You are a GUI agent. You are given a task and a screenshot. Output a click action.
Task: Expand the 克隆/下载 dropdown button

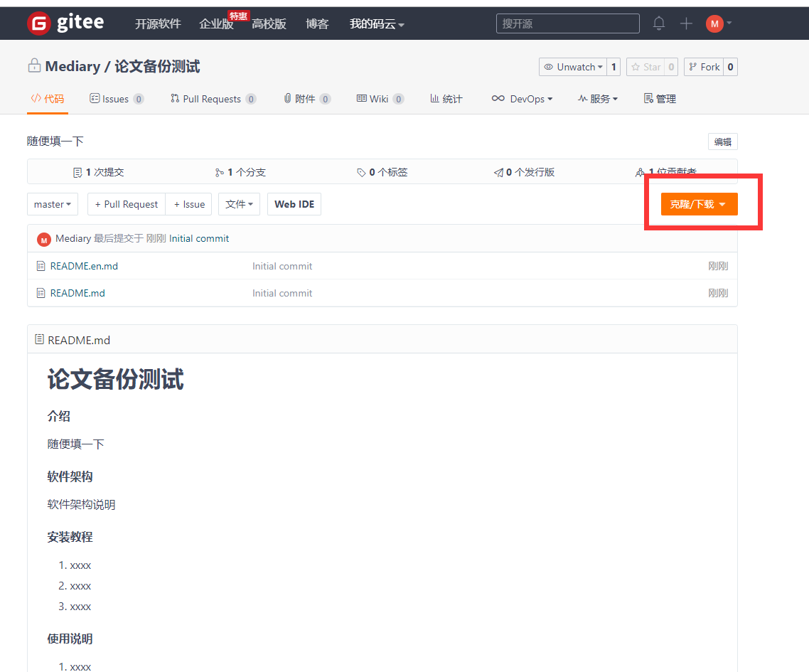click(x=699, y=204)
